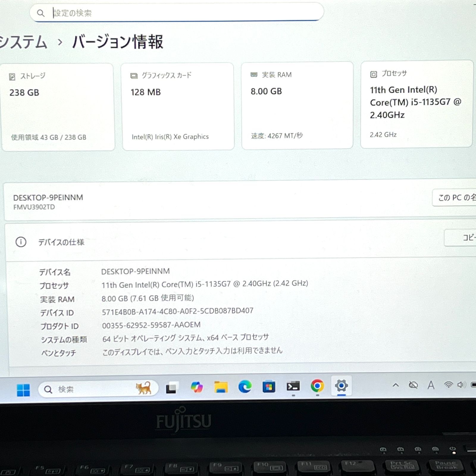Click the taskbar search box
Viewport: 476px width, 476px height.
(98, 389)
